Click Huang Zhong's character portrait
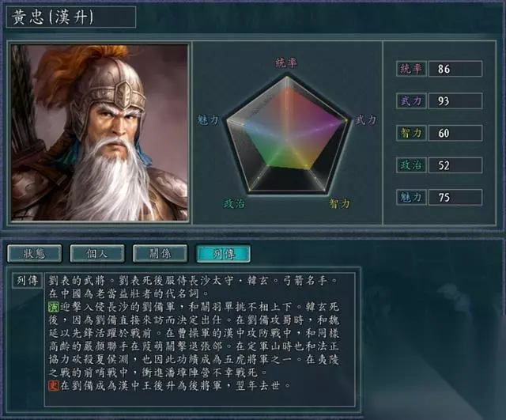Image resolution: width=506 pixels, height=420 pixels. pyautogui.click(x=100, y=133)
